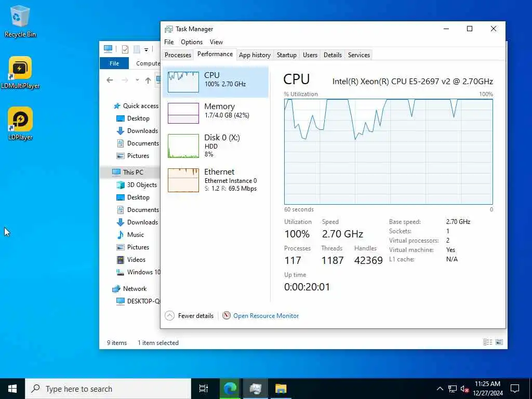Open the clock and date flyout
This screenshot has width=532, height=399.
click(487, 389)
